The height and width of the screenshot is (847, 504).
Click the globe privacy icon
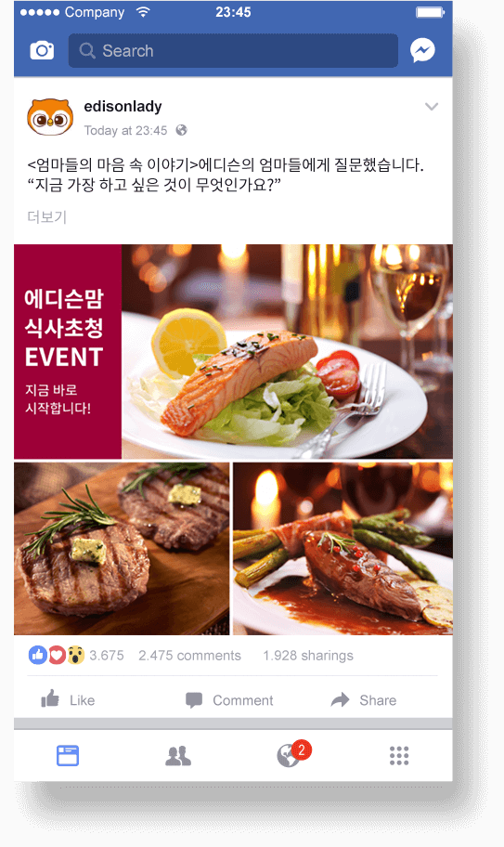pos(182,130)
